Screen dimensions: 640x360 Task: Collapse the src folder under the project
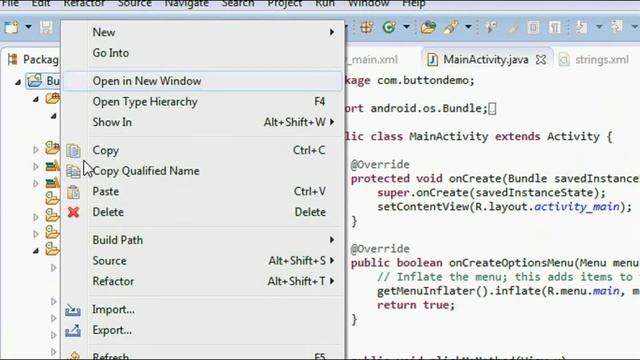click(x=36, y=99)
